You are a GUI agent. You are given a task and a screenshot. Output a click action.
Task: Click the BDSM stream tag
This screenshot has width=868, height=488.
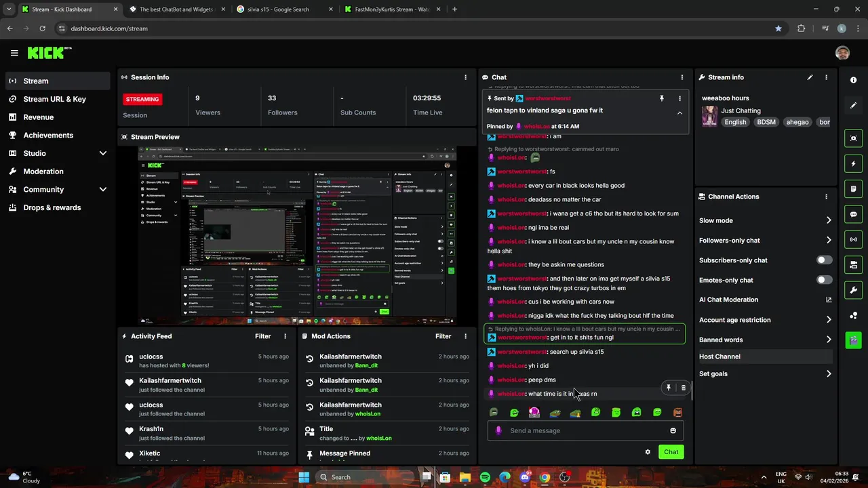(x=766, y=122)
